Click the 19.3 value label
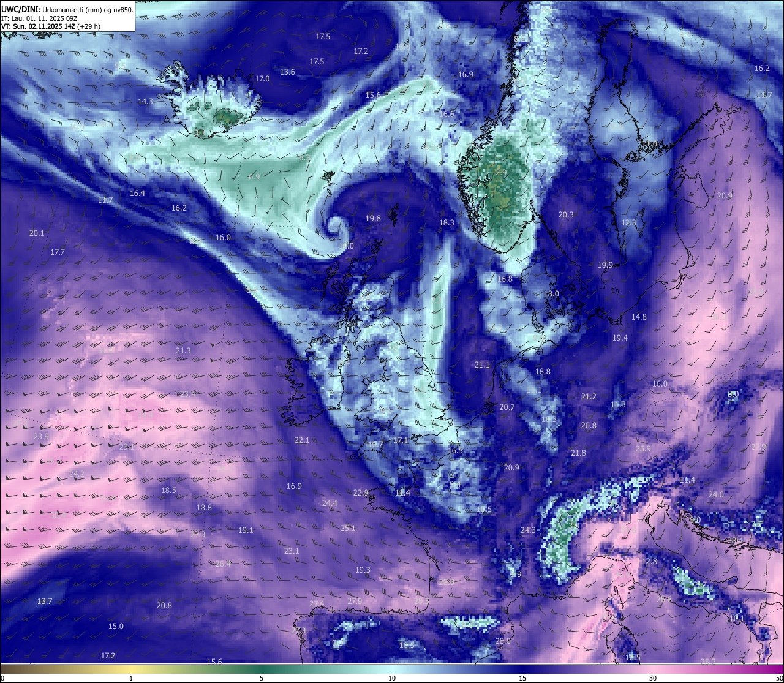 363,570
